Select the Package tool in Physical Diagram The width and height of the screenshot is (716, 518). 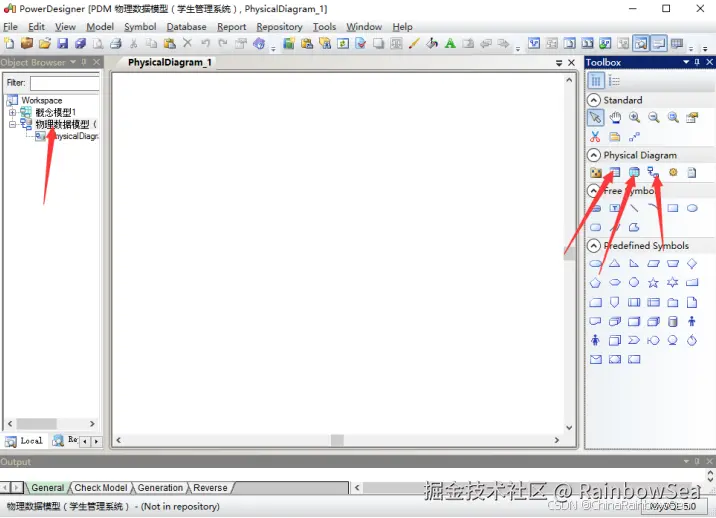pyautogui.click(x=595, y=173)
